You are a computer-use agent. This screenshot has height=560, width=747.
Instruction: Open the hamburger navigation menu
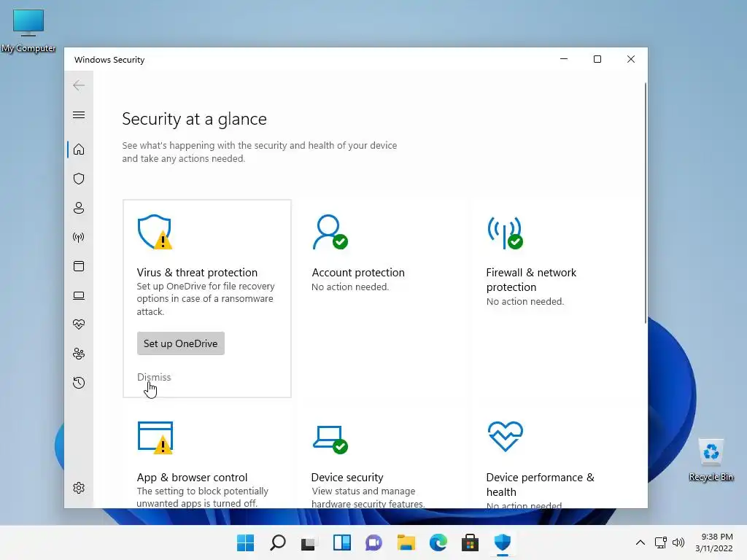(x=79, y=114)
